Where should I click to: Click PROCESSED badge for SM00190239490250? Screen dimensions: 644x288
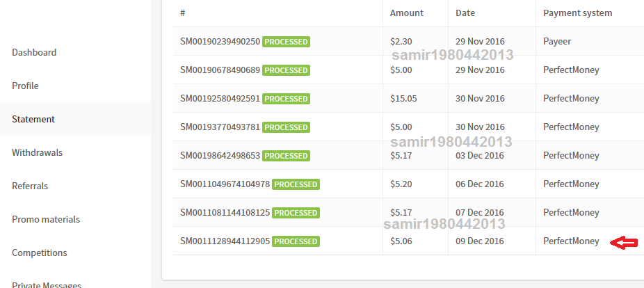[x=287, y=42]
